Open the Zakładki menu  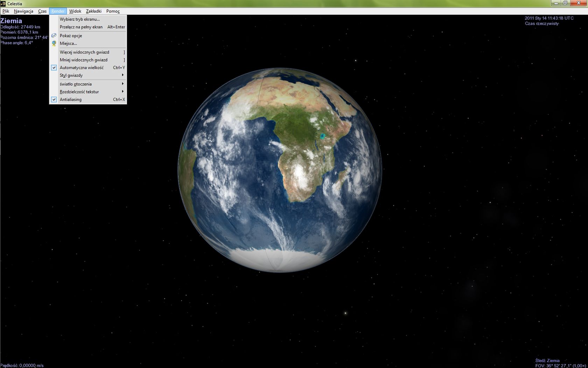tap(93, 11)
